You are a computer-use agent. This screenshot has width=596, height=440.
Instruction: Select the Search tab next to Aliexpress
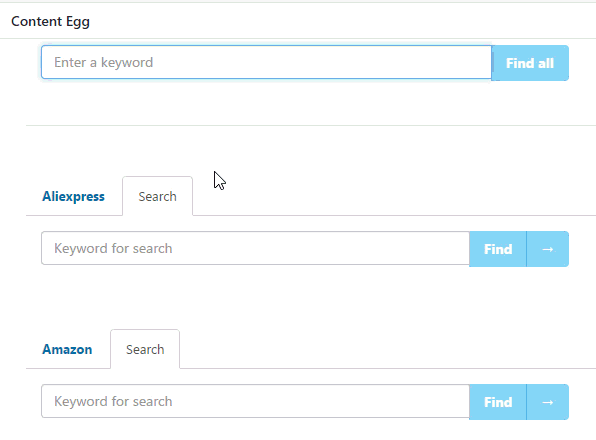click(157, 196)
